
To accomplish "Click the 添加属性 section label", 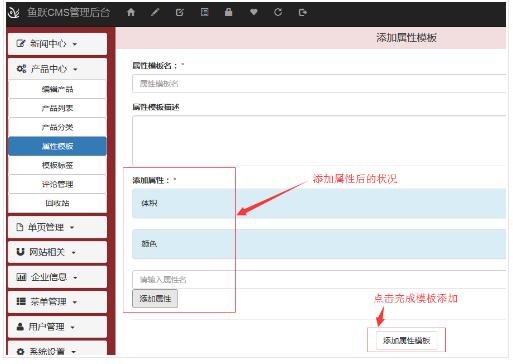I will click(x=151, y=180).
